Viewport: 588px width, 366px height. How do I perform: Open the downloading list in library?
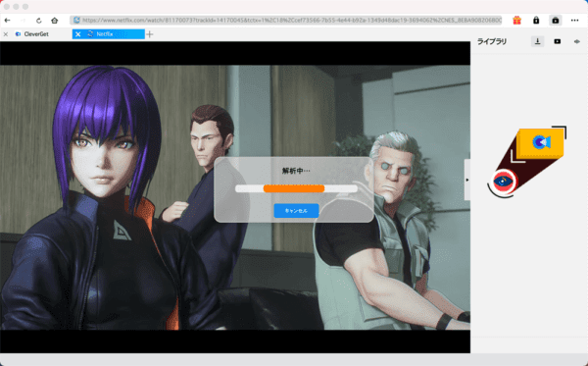pyautogui.click(x=537, y=41)
